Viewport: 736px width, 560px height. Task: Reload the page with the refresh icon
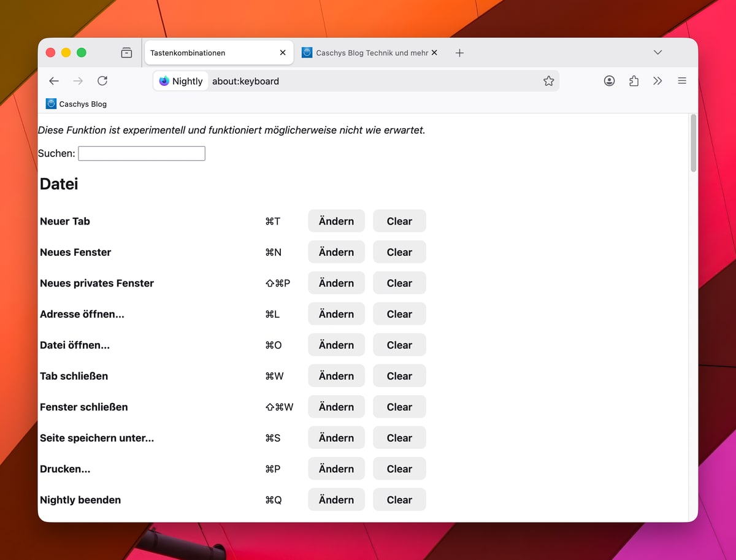[x=102, y=81]
